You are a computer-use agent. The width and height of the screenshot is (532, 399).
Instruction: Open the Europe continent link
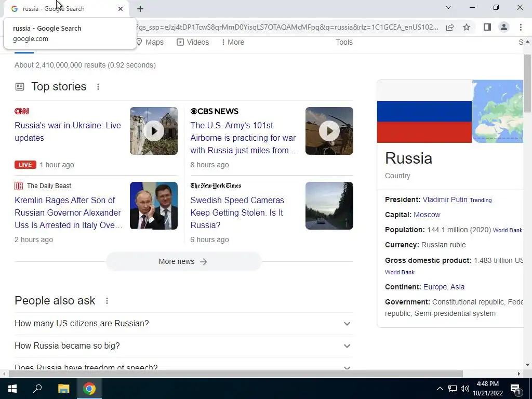point(435,287)
